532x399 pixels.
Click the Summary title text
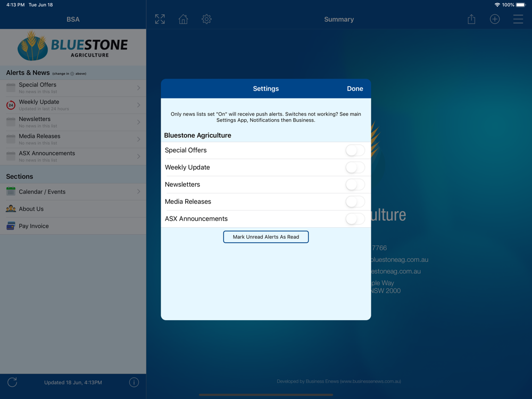point(339,19)
